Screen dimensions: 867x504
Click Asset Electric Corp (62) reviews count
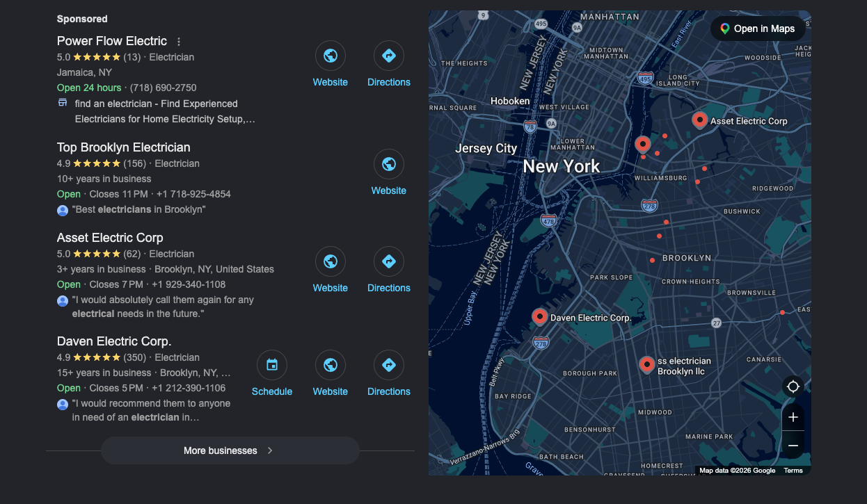tap(132, 254)
